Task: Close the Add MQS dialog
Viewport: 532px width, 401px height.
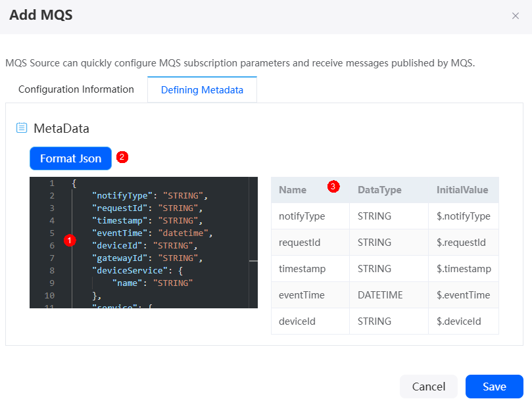Action: coord(516,16)
